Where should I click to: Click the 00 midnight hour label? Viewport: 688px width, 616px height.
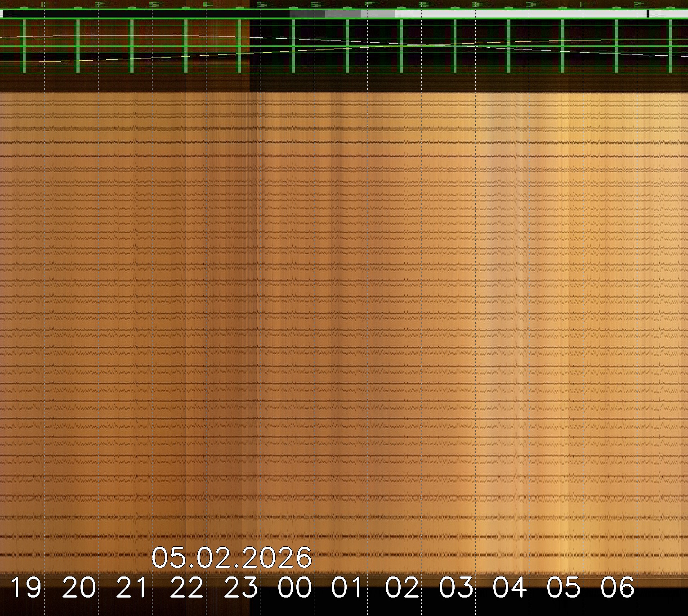tap(295, 588)
